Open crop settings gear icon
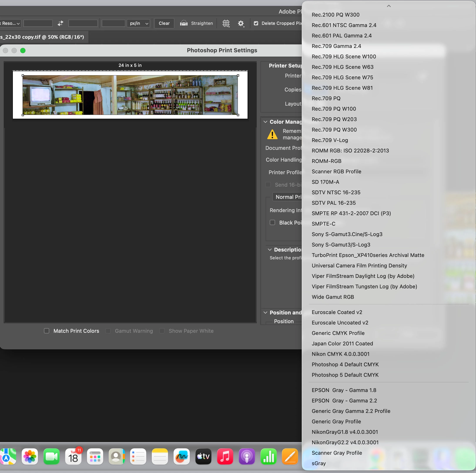This screenshot has width=476, height=473. coord(241,24)
